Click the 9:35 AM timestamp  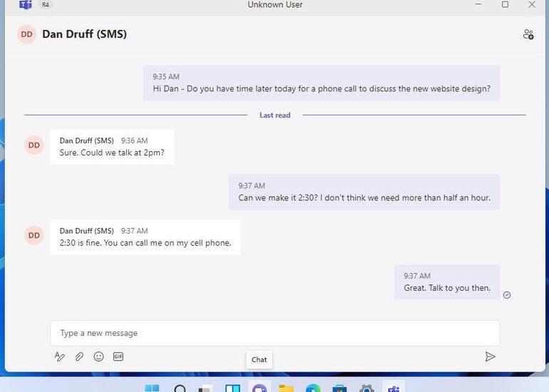pos(166,77)
